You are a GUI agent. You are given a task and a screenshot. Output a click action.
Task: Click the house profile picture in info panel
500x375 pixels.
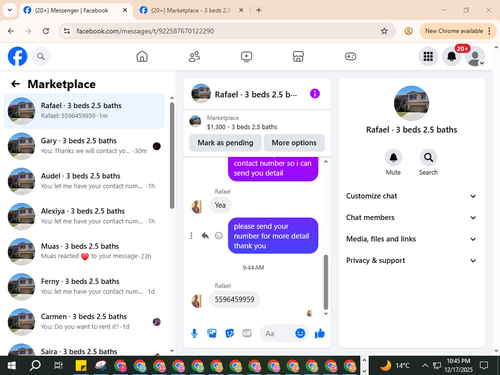click(411, 103)
